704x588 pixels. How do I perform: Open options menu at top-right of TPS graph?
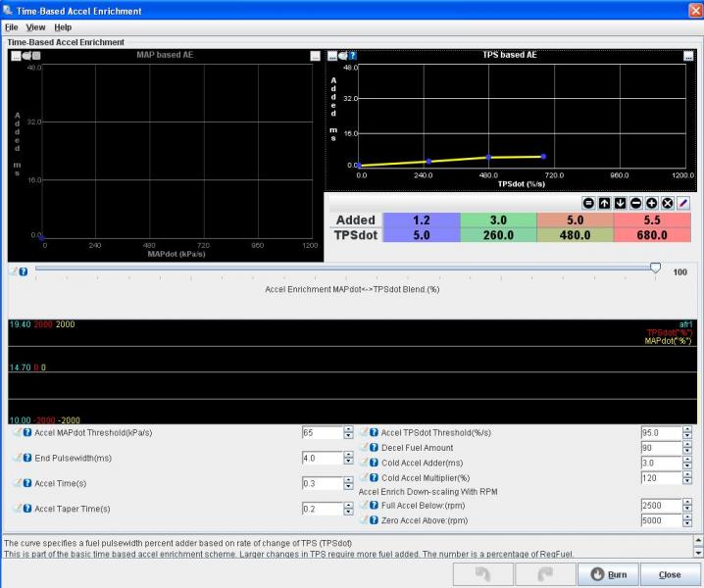pos(688,56)
